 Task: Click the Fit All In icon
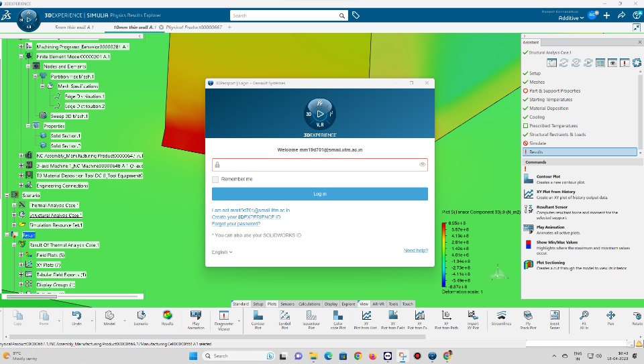click(x=584, y=315)
